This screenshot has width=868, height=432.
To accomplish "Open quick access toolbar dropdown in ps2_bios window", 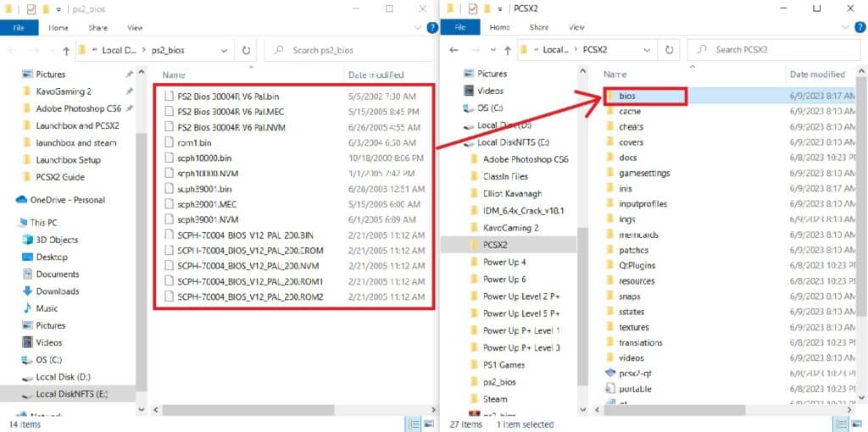I will pyautogui.click(x=58, y=9).
